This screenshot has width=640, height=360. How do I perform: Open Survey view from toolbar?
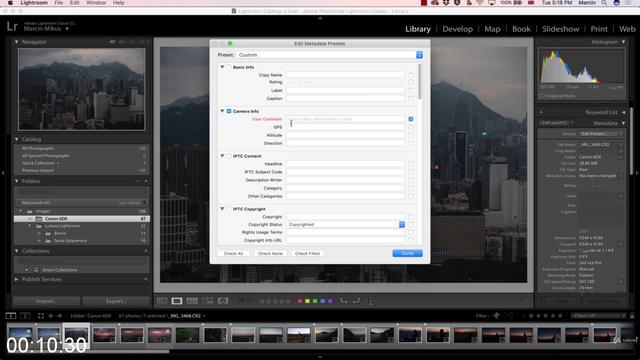point(207,301)
